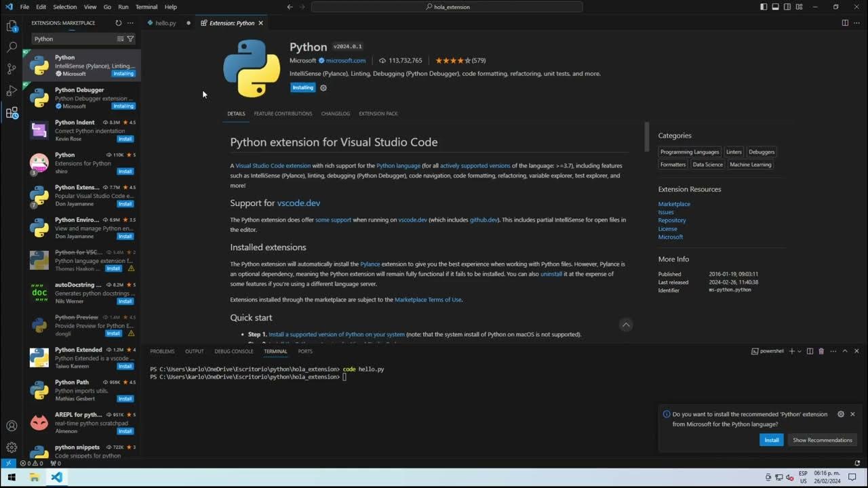Open the Explorer view in activity bar
868x488 pixels.
[12, 26]
